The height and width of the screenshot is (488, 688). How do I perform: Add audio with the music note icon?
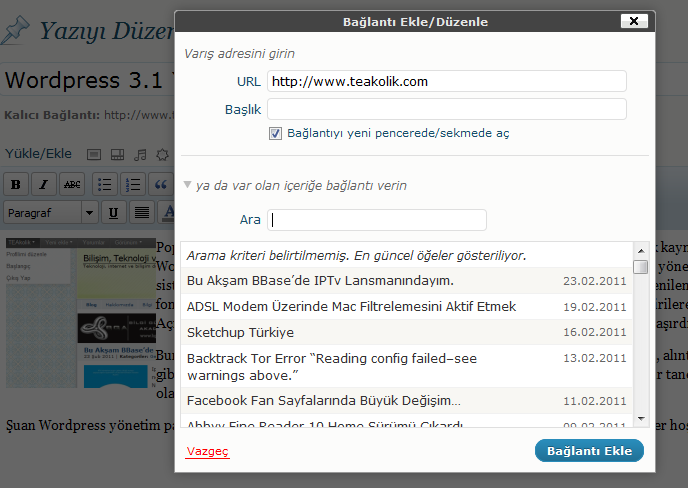(140, 154)
